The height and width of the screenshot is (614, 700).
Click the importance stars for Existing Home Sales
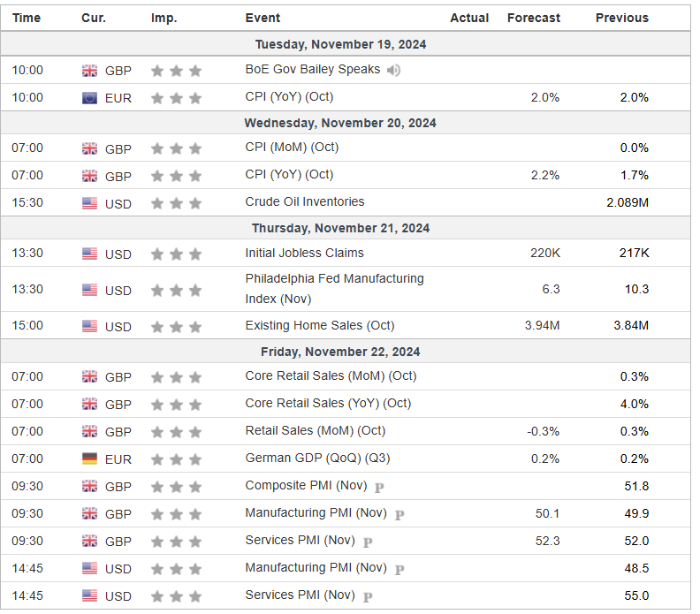[x=176, y=326]
